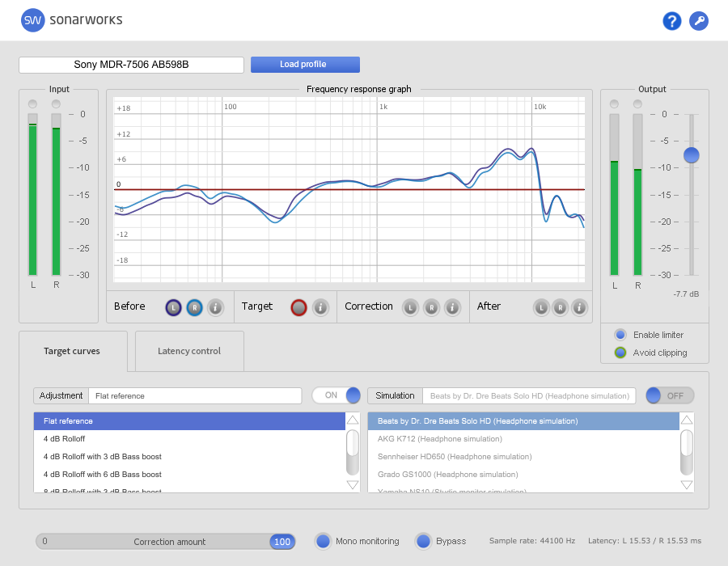728x566 pixels.
Task: Switch to Target curves tab
Action: tap(72, 351)
